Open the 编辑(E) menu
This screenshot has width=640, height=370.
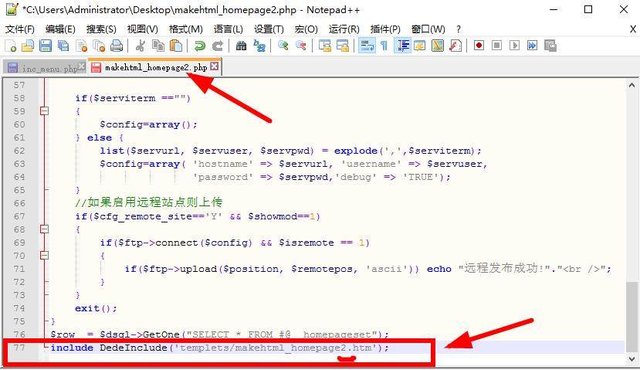[x=60, y=29]
